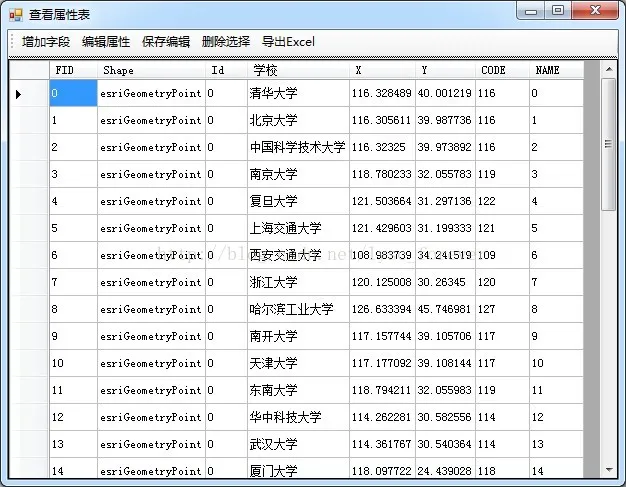Click Y value 45.746981

point(445,309)
